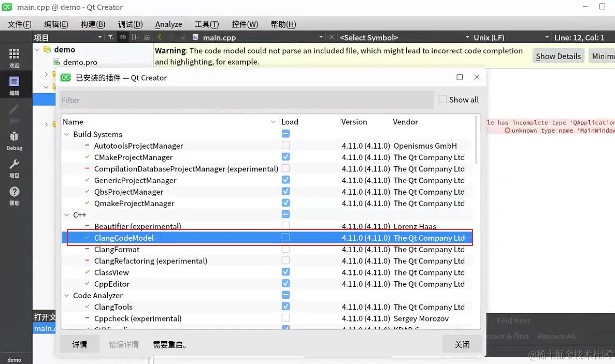Open the main.cpp open documents dropdown

pyautogui.click(x=321, y=37)
